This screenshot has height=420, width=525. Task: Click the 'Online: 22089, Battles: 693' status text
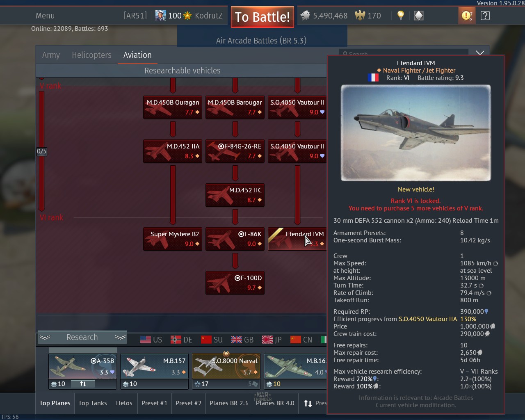[x=70, y=29]
